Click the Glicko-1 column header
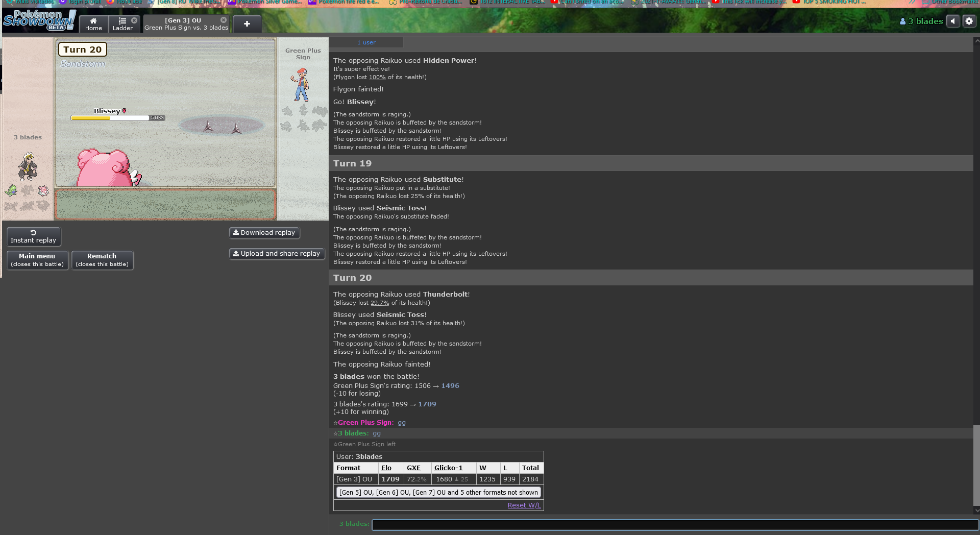Image resolution: width=980 pixels, height=535 pixels. pos(448,468)
